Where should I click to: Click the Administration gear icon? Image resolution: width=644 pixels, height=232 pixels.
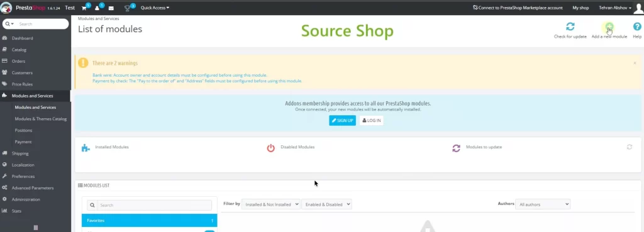coord(4,199)
